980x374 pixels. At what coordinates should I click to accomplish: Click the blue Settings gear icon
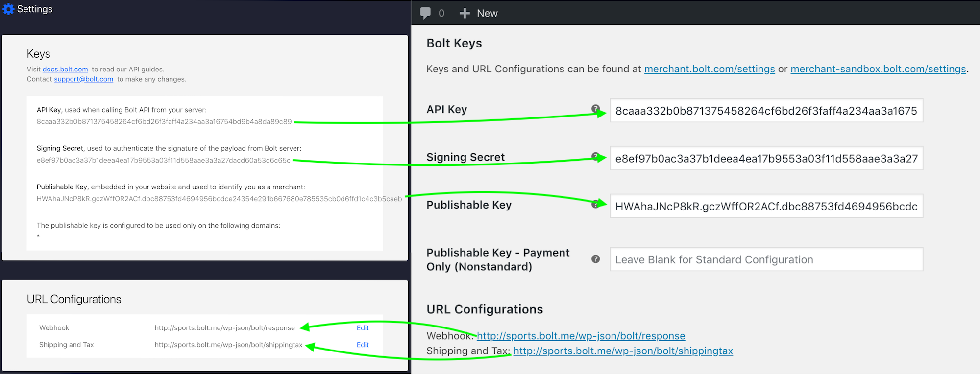8,9
